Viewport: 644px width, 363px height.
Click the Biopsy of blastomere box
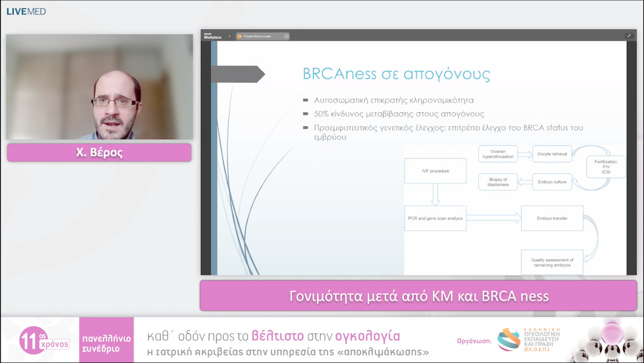(x=498, y=181)
